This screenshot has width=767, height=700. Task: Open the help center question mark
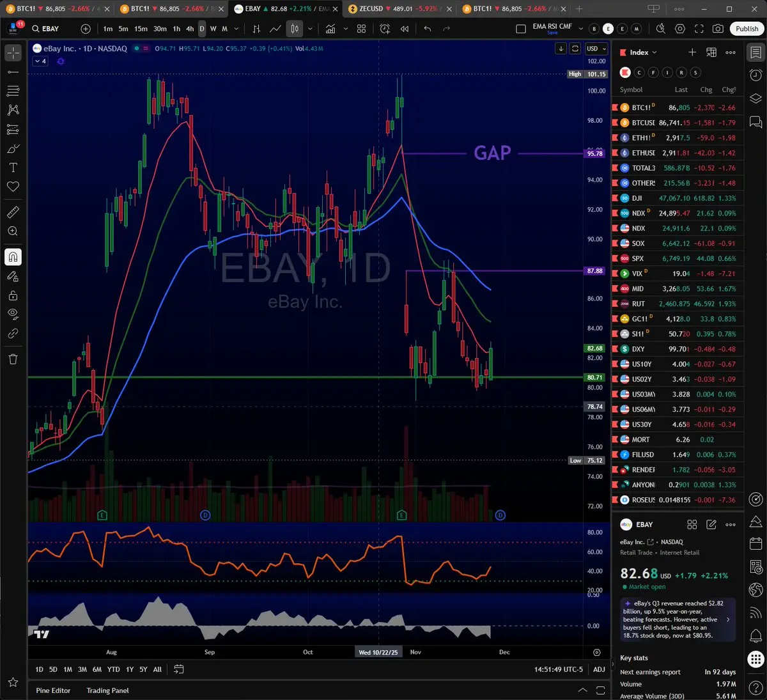click(x=755, y=687)
